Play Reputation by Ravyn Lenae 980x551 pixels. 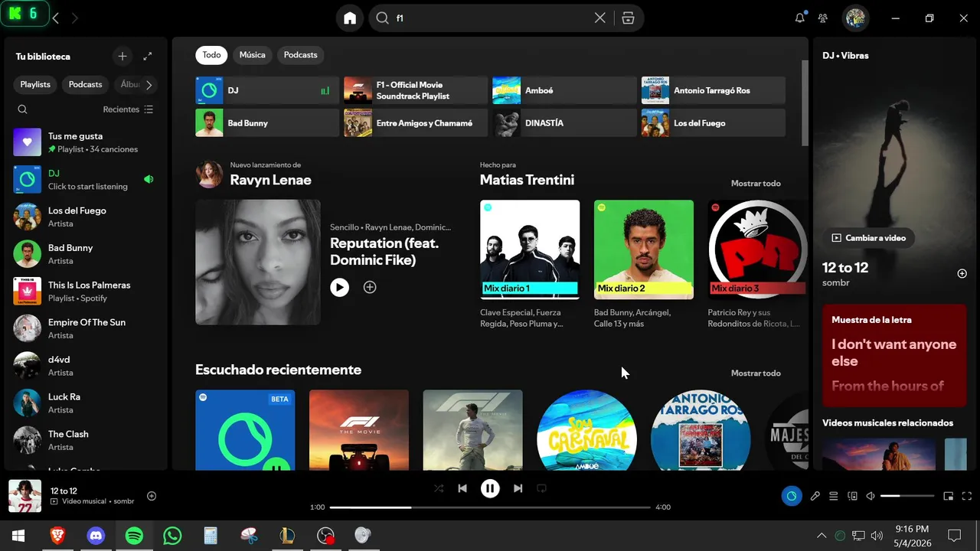(x=339, y=287)
